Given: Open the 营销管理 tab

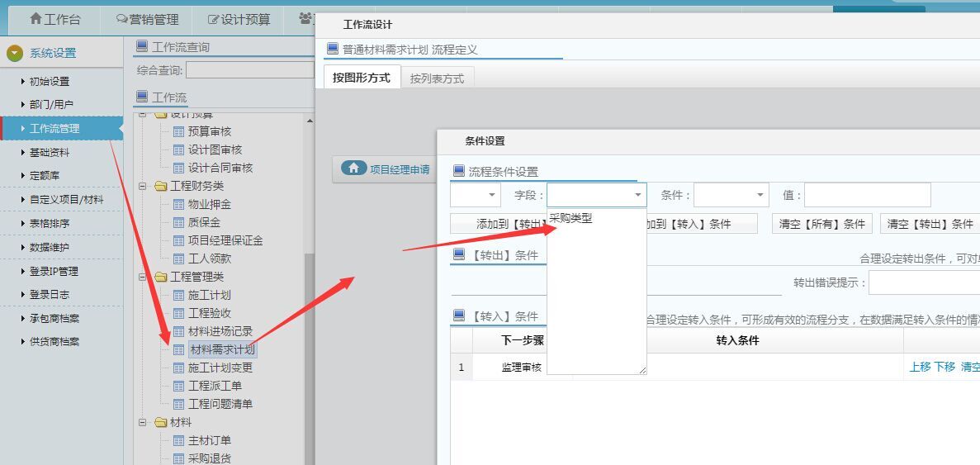Looking at the screenshot, I should pyautogui.click(x=148, y=19).
